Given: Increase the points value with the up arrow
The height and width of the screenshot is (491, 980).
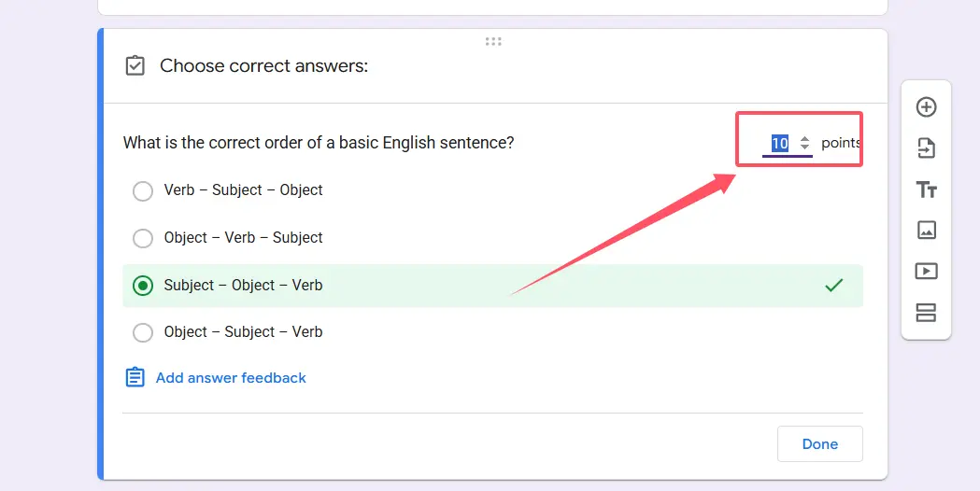Looking at the screenshot, I should [x=805, y=139].
